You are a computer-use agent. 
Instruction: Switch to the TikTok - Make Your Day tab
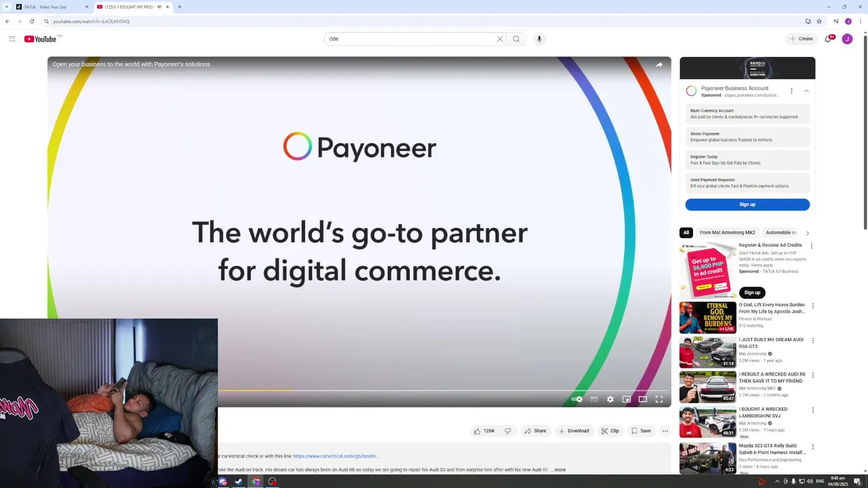tap(52, 7)
